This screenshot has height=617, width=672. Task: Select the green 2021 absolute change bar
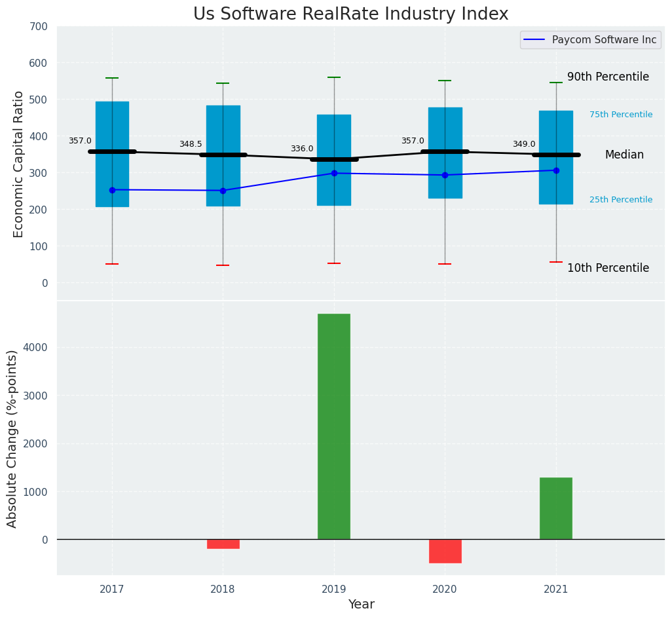(x=556, y=508)
